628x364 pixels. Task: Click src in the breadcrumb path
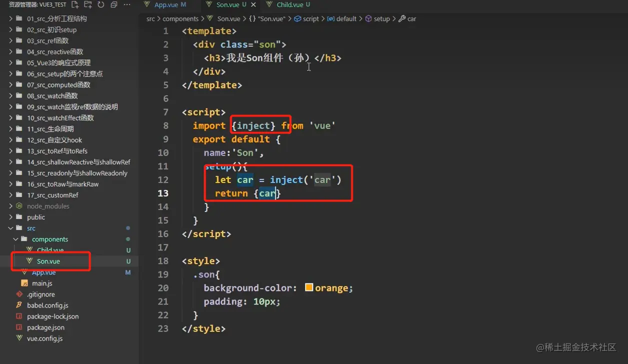[x=151, y=18]
